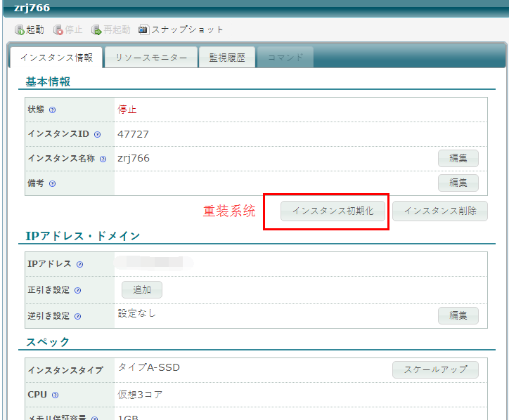Click help icon next to インスタンス名称
The width and height of the screenshot is (509, 420).
(103, 159)
